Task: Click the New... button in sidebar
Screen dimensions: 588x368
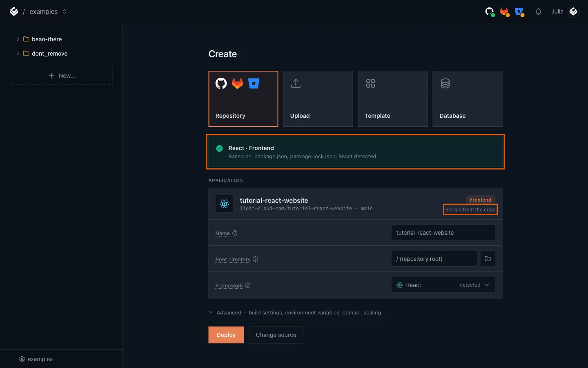Action: coord(61,76)
